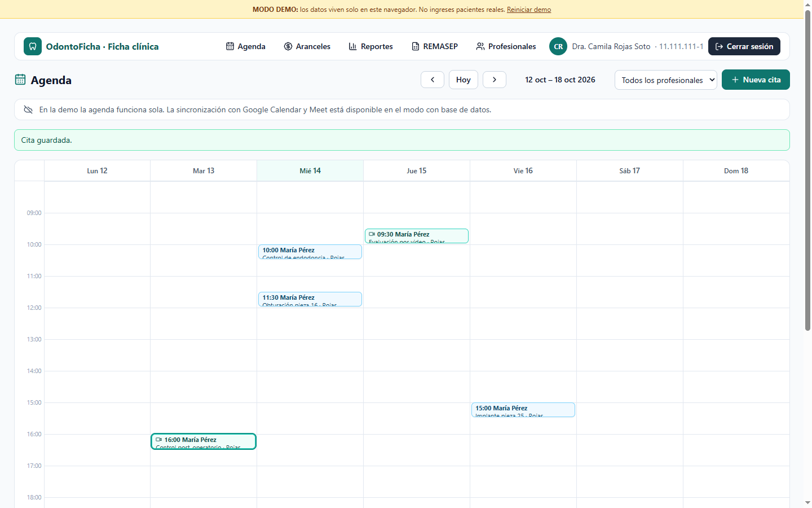The width and height of the screenshot is (812, 508).
Task: Click the Nueva cita button
Action: (x=756, y=80)
